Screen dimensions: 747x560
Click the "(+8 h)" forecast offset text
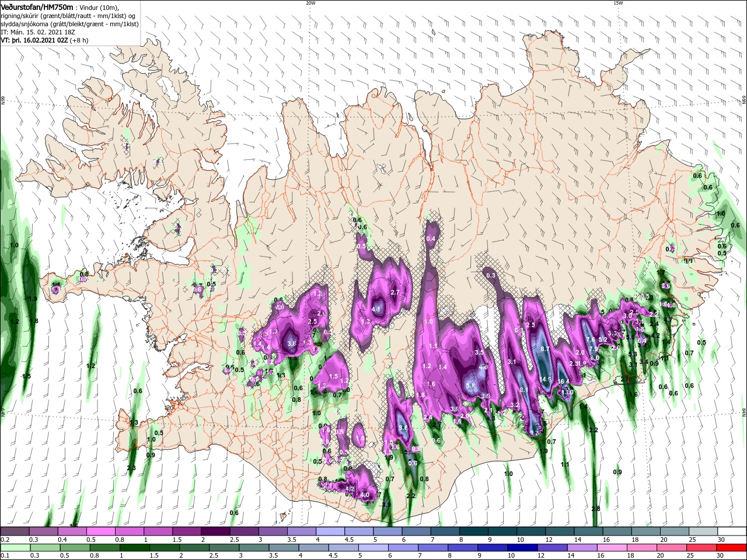pyautogui.click(x=79, y=40)
